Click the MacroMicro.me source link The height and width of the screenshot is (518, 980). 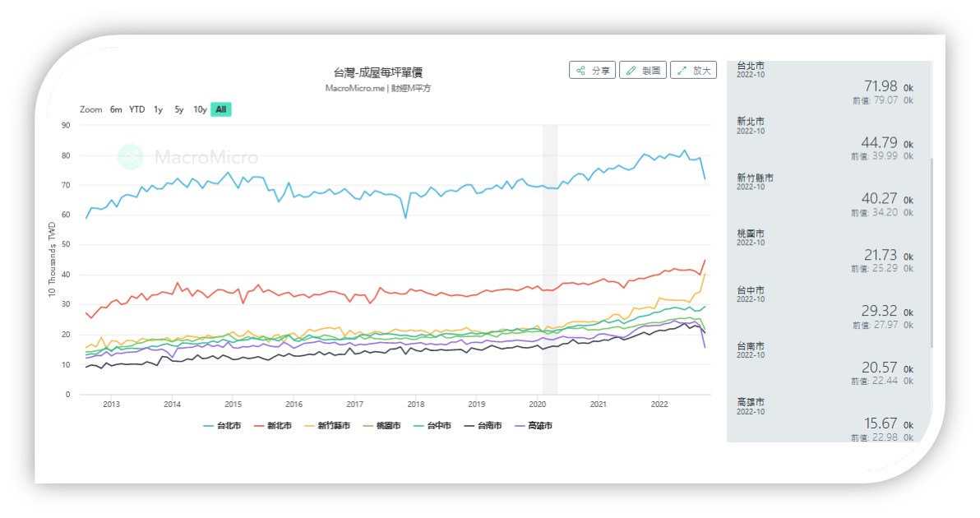[x=354, y=88]
